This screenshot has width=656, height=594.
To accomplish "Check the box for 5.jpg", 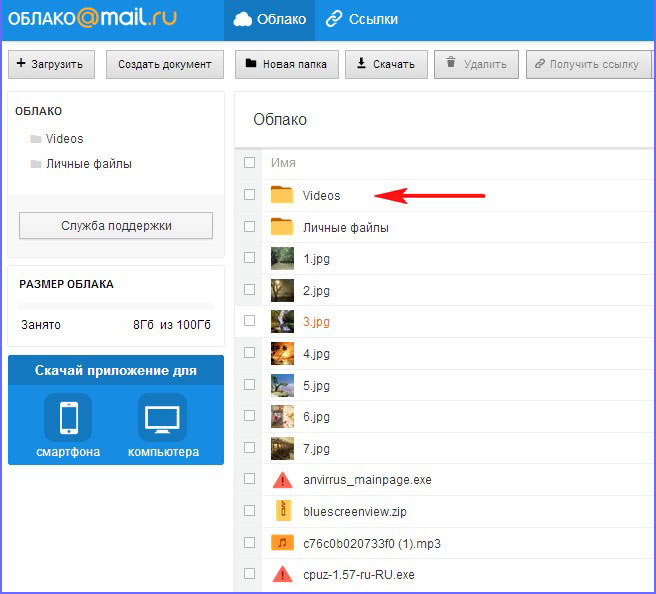I will click(249, 384).
